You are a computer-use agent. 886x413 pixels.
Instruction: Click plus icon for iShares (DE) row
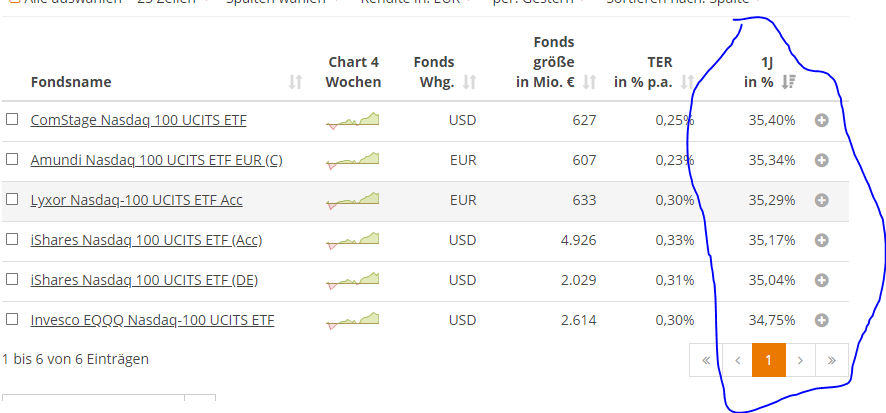point(821,280)
